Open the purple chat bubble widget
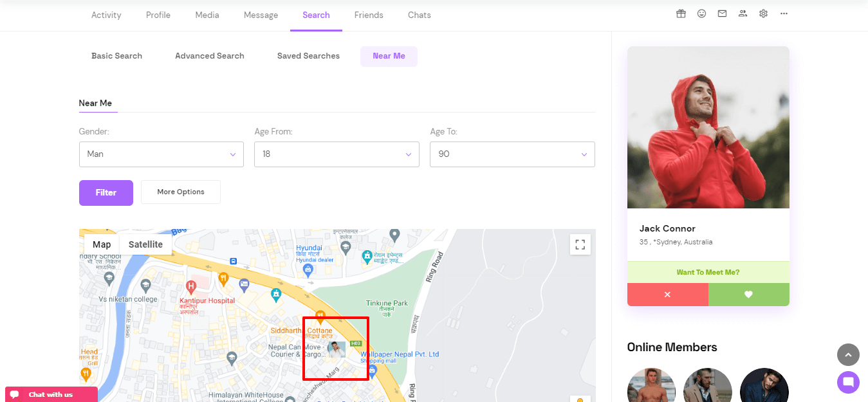Image resolution: width=868 pixels, height=402 pixels. [848, 382]
